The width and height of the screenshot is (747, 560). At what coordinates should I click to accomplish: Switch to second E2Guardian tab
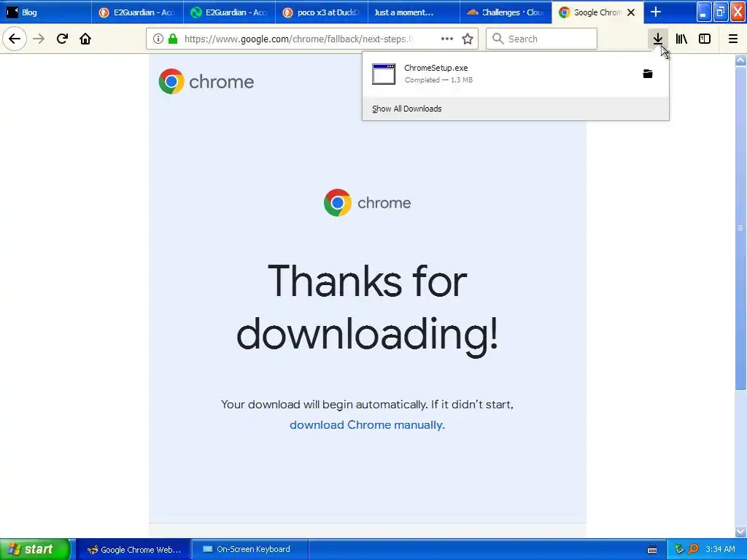click(229, 12)
